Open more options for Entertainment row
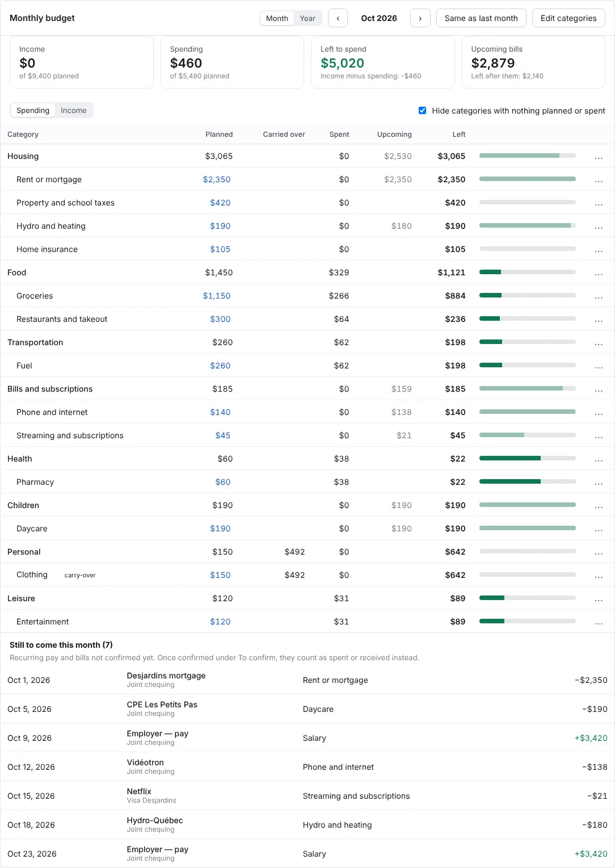Image resolution: width=615 pixels, height=868 pixels. click(599, 622)
